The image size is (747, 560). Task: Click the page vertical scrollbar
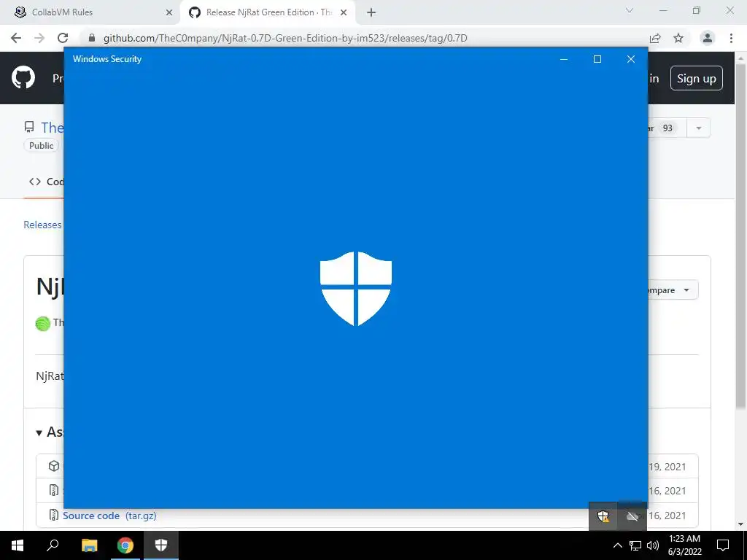(740, 238)
